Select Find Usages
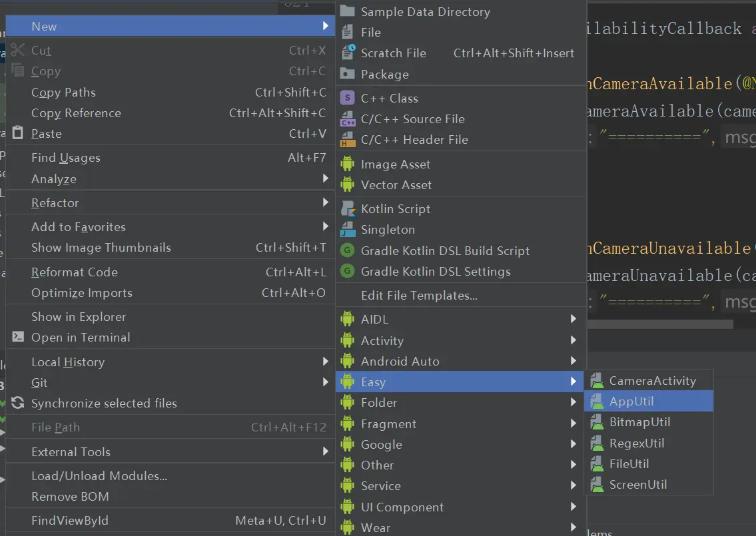This screenshot has width=756, height=536. point(171,158)
